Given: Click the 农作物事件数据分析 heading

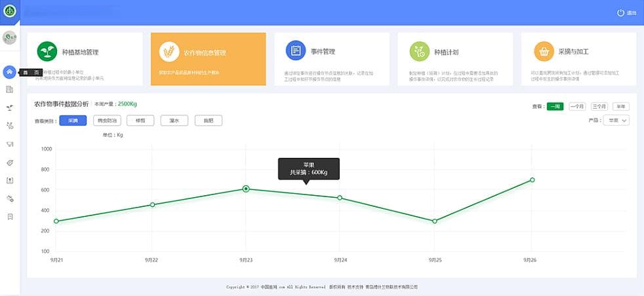Looking at the screenshot, I should 61,104.
